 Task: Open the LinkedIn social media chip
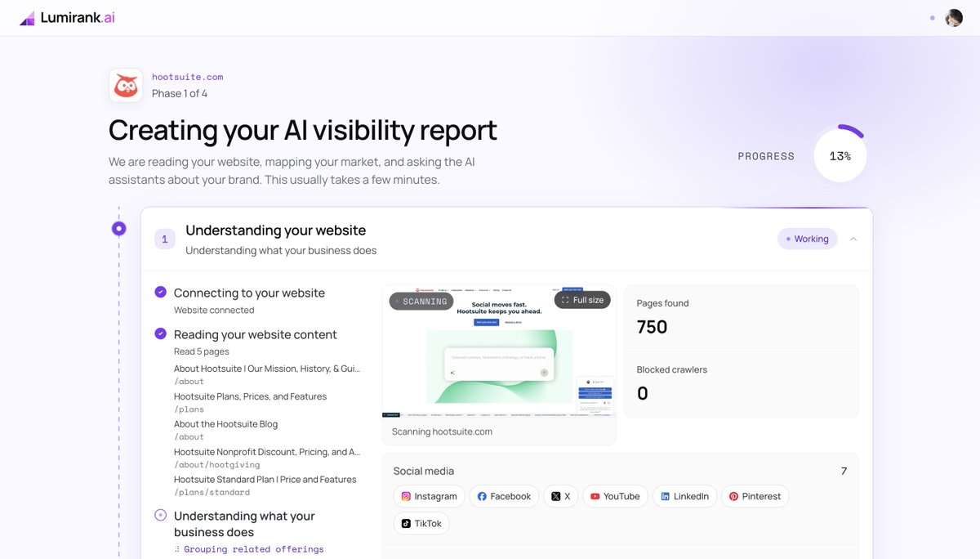coord(684,496)
